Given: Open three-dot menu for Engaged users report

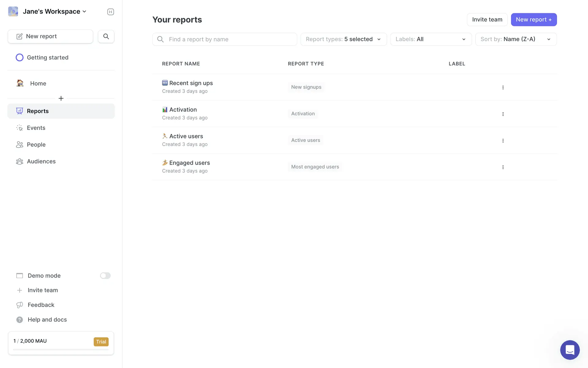Looking at the screenshot, I should click(x=503, y=167).
